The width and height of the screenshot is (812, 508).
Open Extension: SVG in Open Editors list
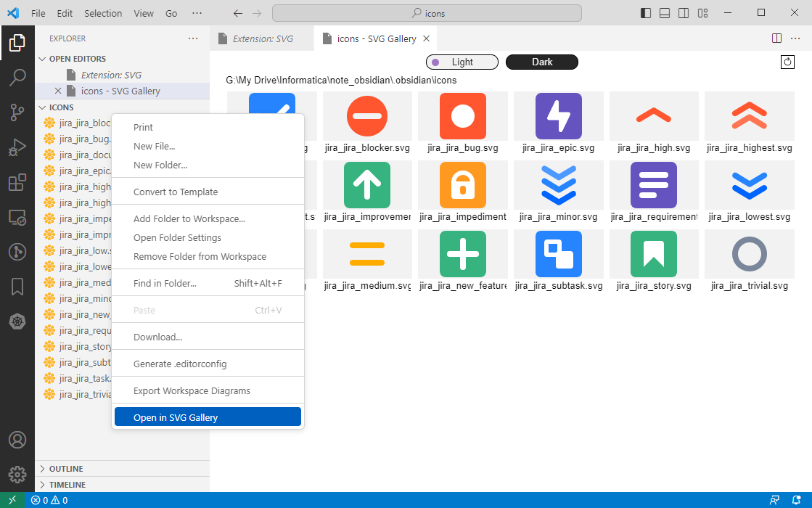click(122, 75)
